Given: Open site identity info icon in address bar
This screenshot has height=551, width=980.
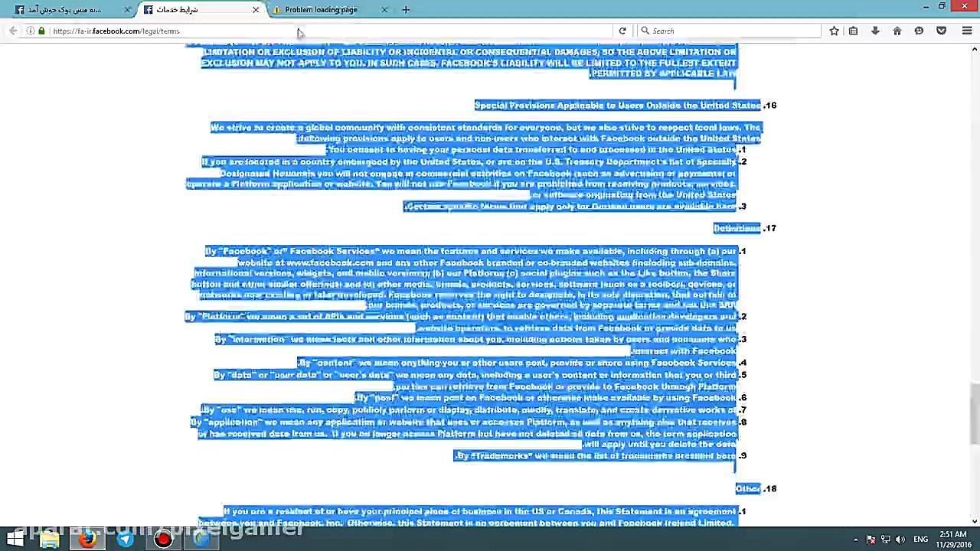Looking at the screenshot, I should pos(30,31).
